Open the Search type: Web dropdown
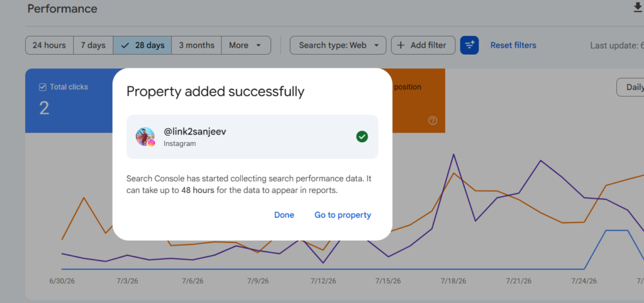 tap(338, 45)
